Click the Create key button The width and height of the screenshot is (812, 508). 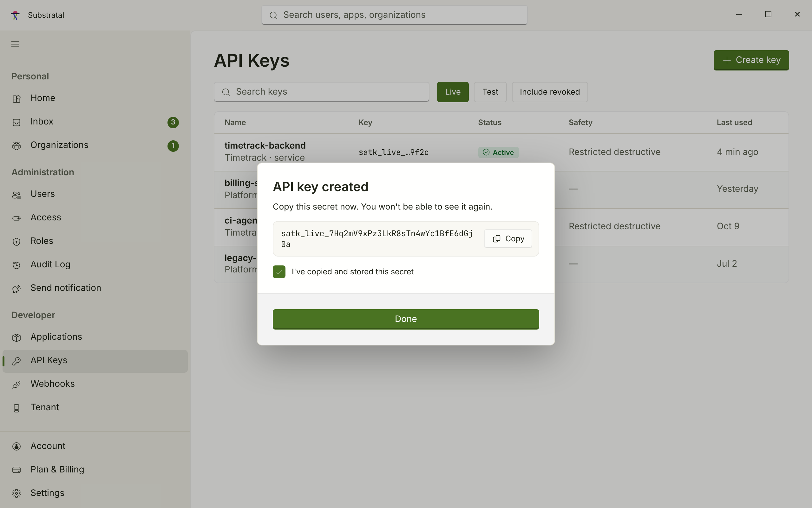click(751, 60)
